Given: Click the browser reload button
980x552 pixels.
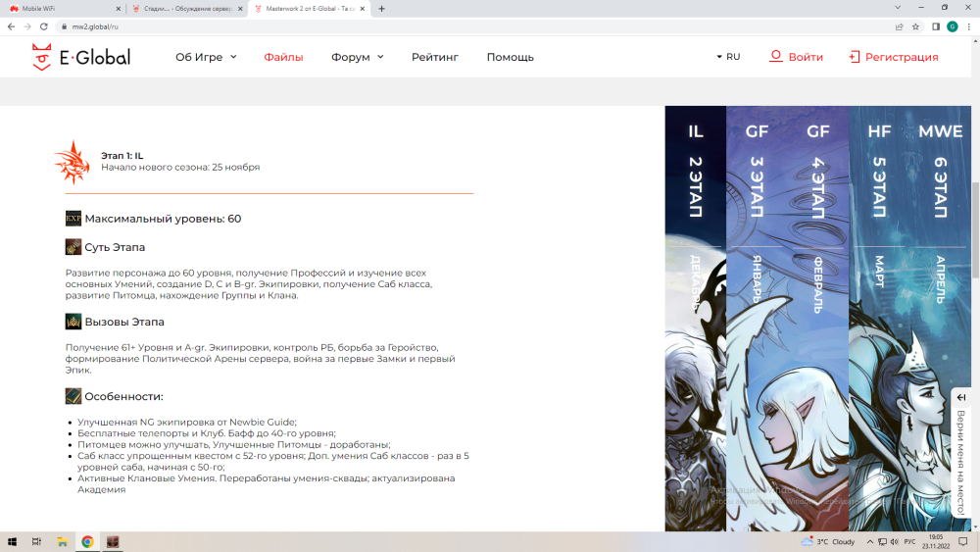Looking at the screenshot, I should point(42,26).
